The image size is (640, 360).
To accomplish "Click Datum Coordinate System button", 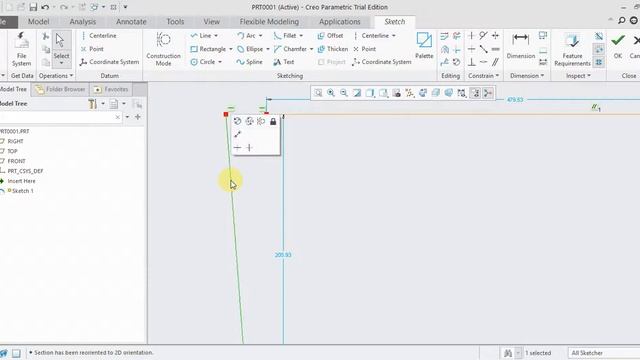I will point(109,62).
